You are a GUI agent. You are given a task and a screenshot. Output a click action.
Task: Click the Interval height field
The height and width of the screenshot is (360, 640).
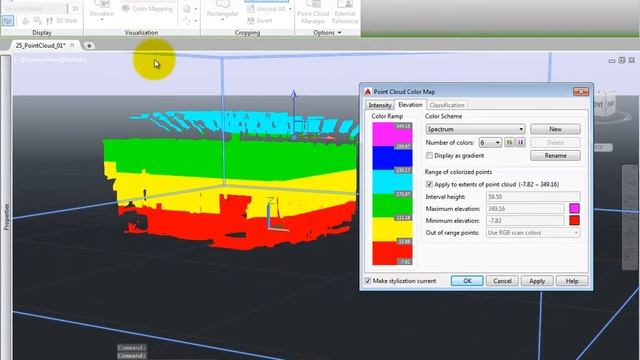click(533, 197)
